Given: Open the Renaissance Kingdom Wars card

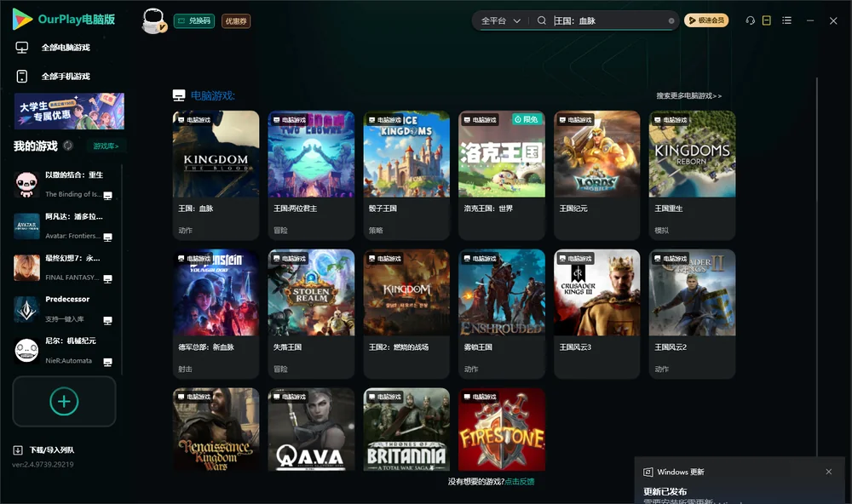Looking at the screenshot, I should pyautogui.click(x=216, y=429).
